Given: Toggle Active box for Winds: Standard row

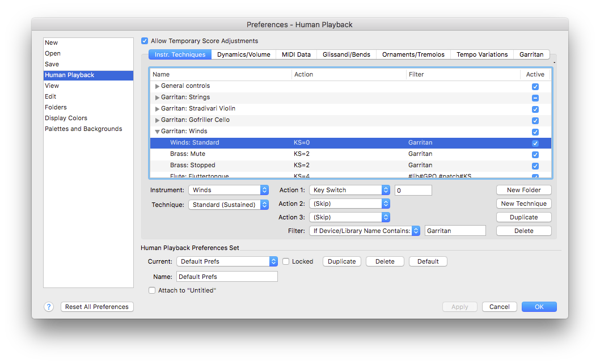Looking at the screenshot, I should (x=535, y=143).
